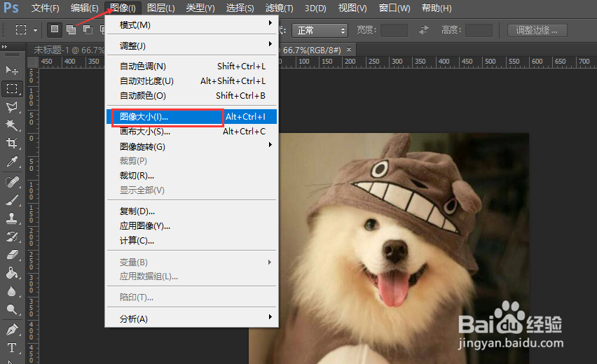The height and width of the screenshot is (364, 597).
Task: Select the Brush tool
Action: click(12, 200)
